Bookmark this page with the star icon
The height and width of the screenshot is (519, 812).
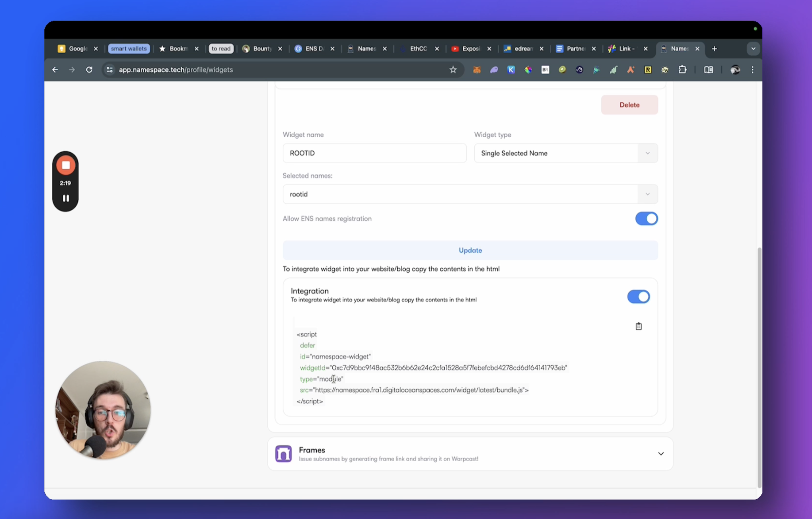[453, 70]
